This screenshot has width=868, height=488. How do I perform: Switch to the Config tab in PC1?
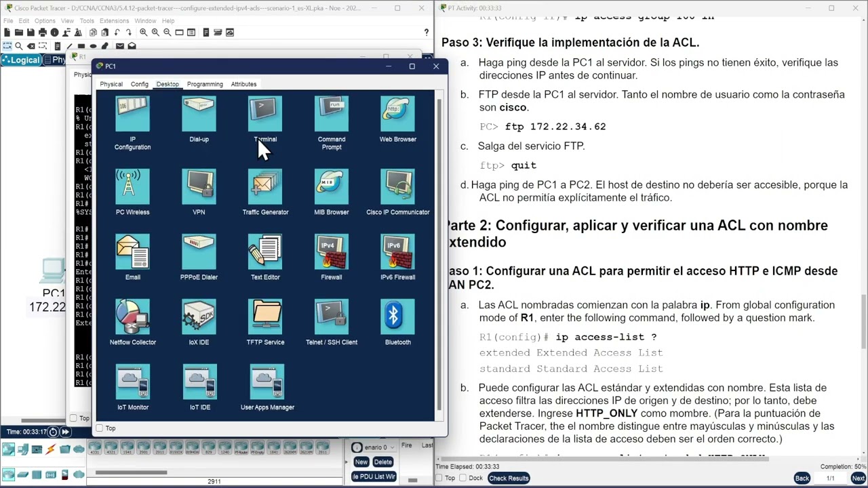139,84
